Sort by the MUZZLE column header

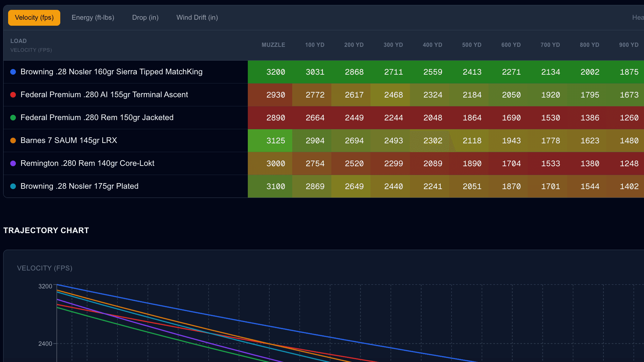click(x=273, y=45)
